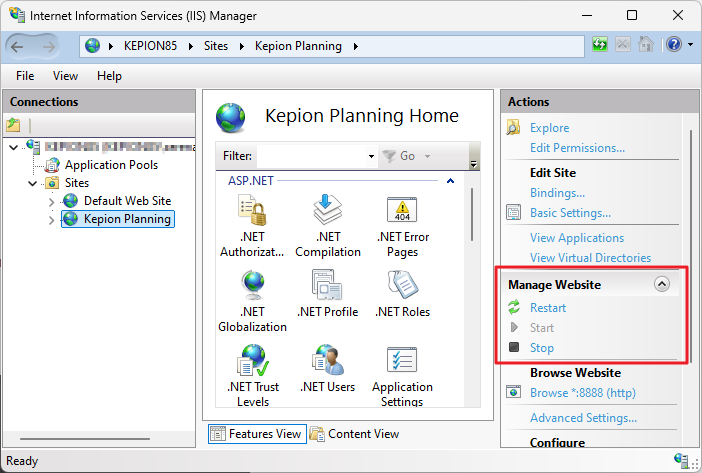The height and width of the screenshot is (473, 702).
Task: Click the Stop website link
Action: coord(542,348)
